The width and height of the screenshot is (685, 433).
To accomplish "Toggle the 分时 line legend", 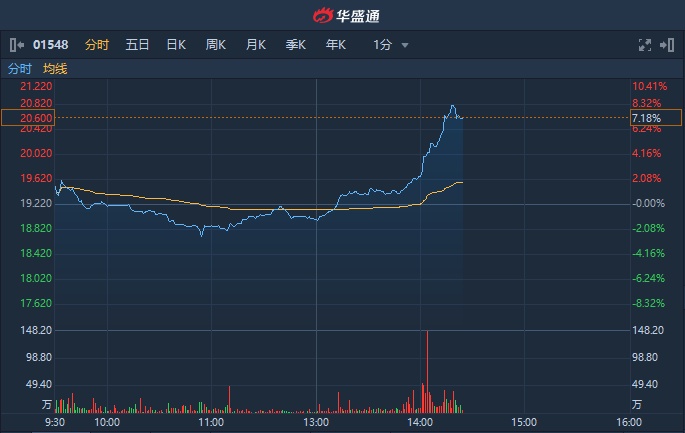I will pos(20,69).
